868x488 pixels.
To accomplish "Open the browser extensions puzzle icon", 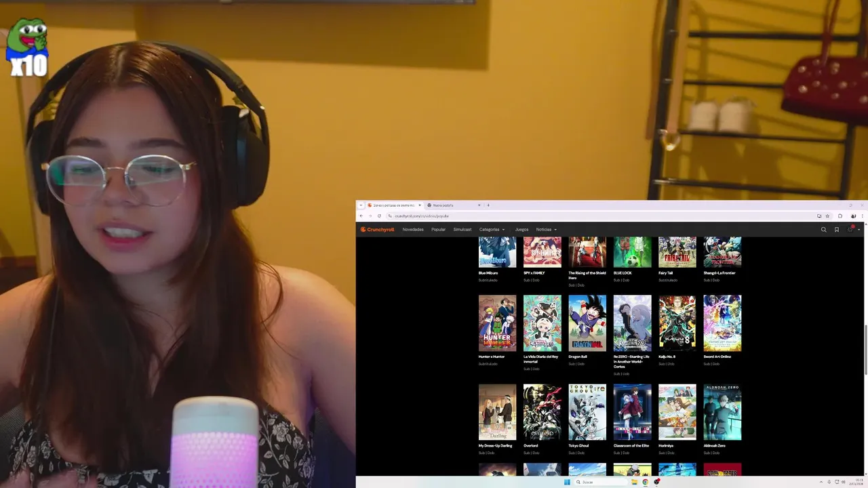I will pyautogui.click(x=840, y=216).
